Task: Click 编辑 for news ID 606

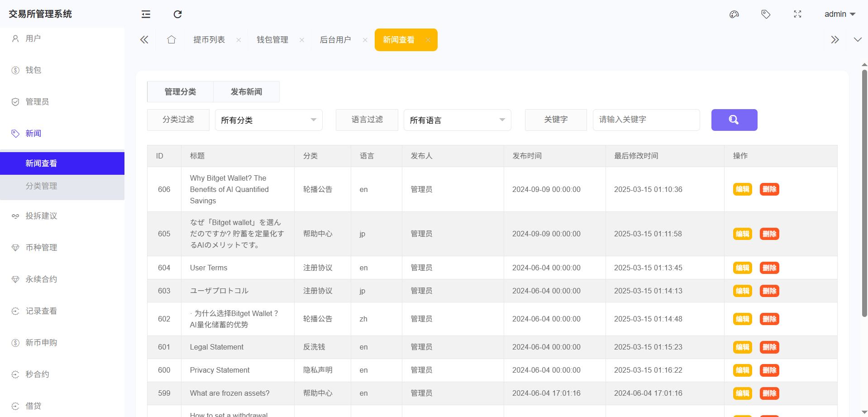Action: click(742, 189)
